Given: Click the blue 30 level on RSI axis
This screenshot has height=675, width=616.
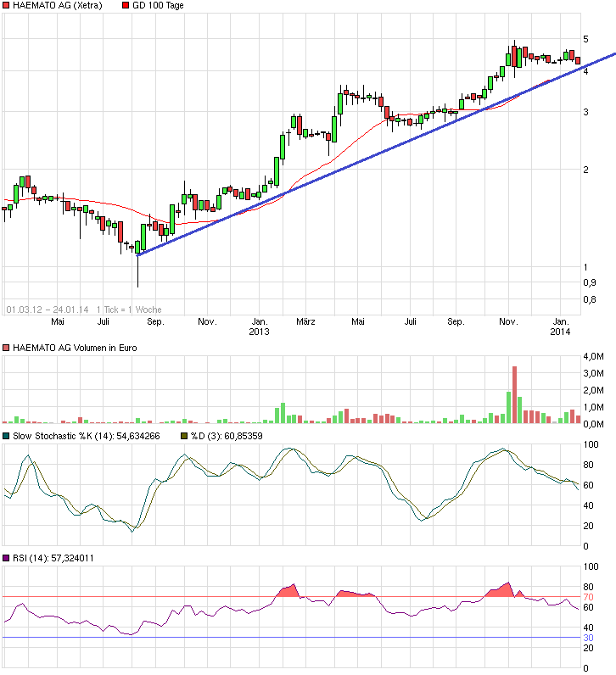Looking at the screenshot, I should pos(586,638).
